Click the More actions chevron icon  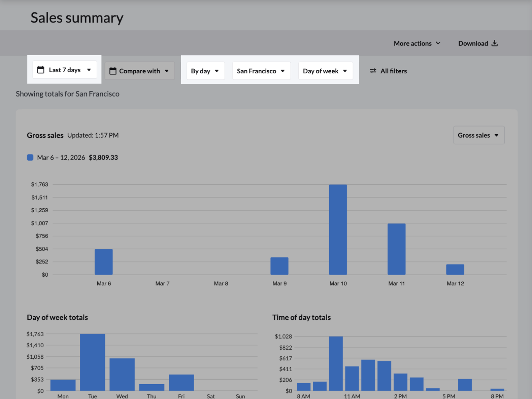(438, 43)
